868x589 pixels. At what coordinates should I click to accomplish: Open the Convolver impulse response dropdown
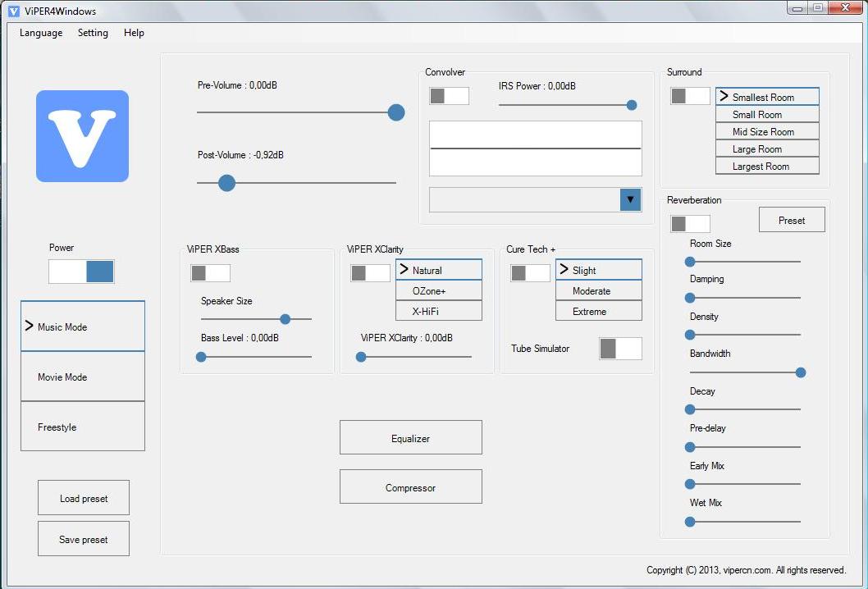coord(629,199)
